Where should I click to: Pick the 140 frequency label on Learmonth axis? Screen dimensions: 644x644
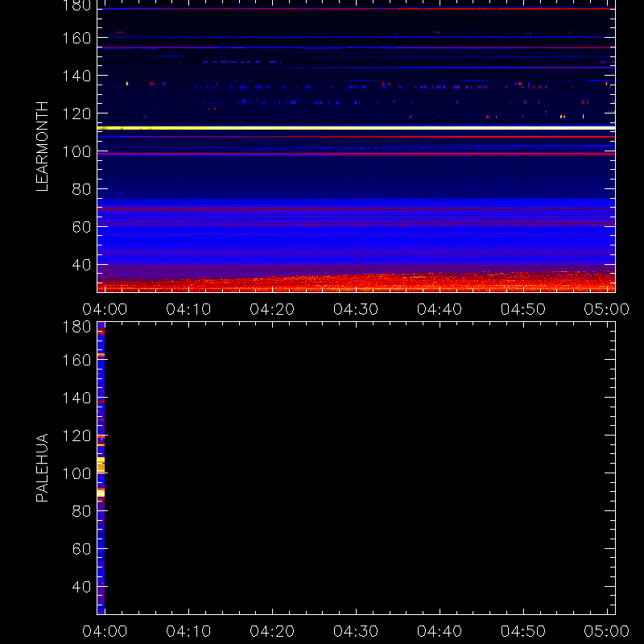point(76,76)
